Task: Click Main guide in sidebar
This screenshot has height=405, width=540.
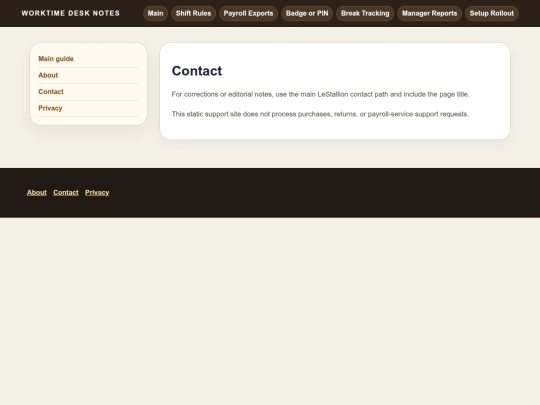Action: click(56, 59)
